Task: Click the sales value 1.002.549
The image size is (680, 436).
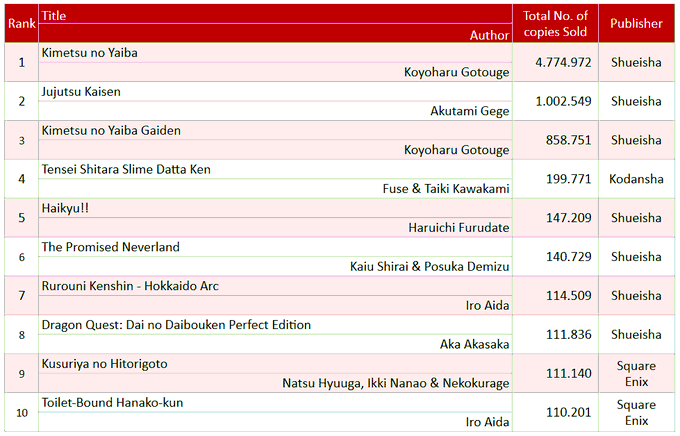Action: [563, 102]
